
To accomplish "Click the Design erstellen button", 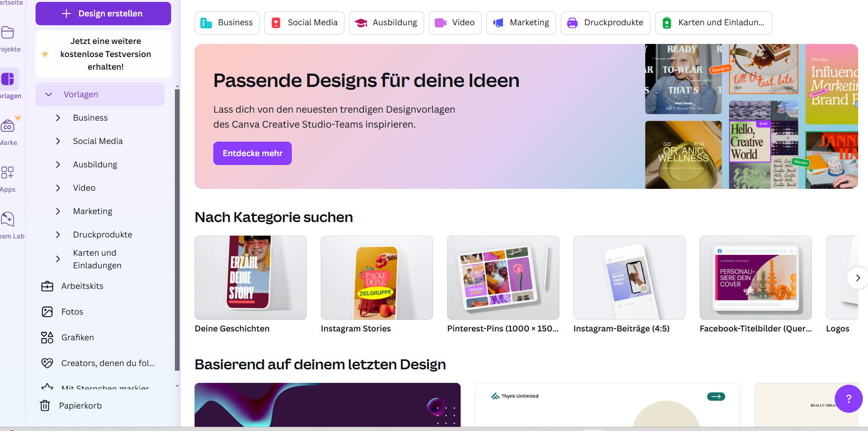I will pos(103,14).
